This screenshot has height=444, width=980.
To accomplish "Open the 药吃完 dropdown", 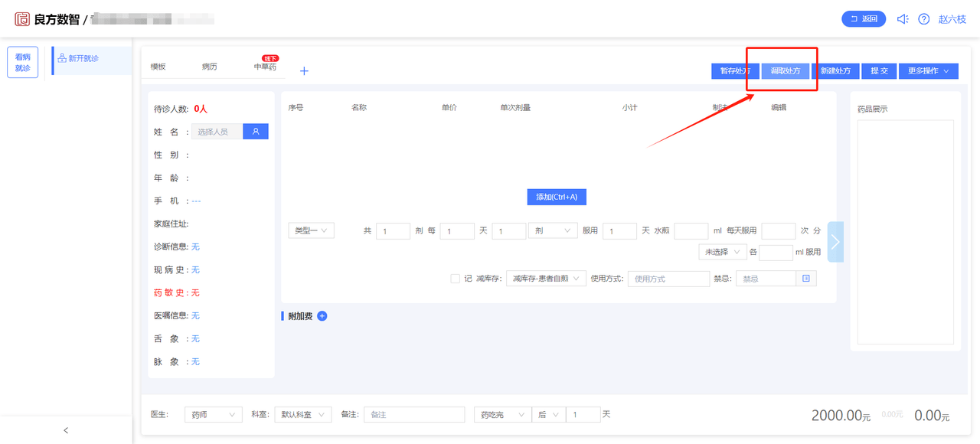I will (502, 414).
